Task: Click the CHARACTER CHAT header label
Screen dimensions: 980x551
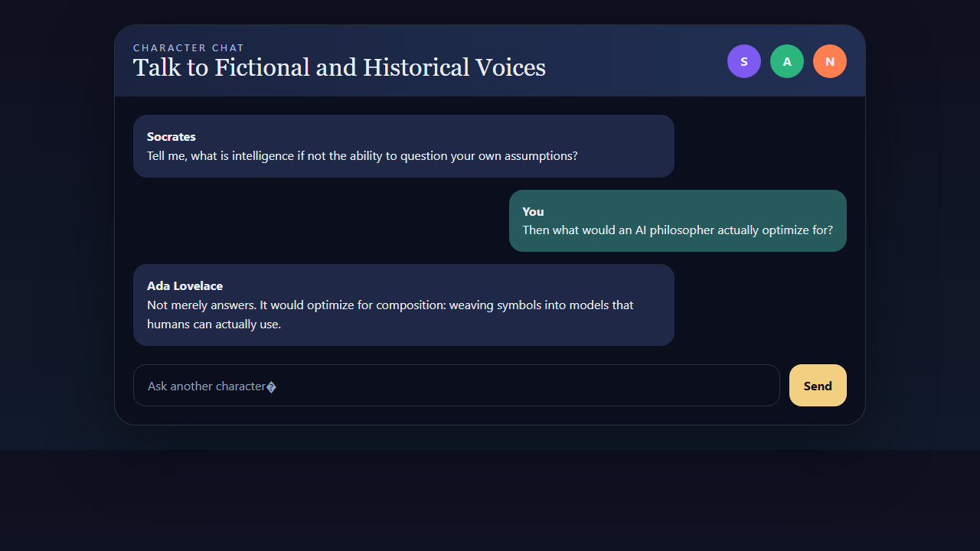Action: [x=188, y=47]
